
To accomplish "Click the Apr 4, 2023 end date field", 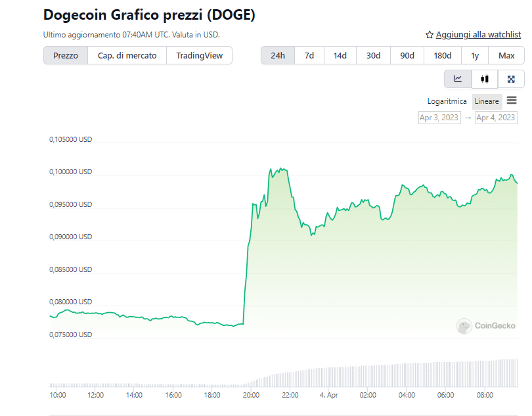I will 496,118.
